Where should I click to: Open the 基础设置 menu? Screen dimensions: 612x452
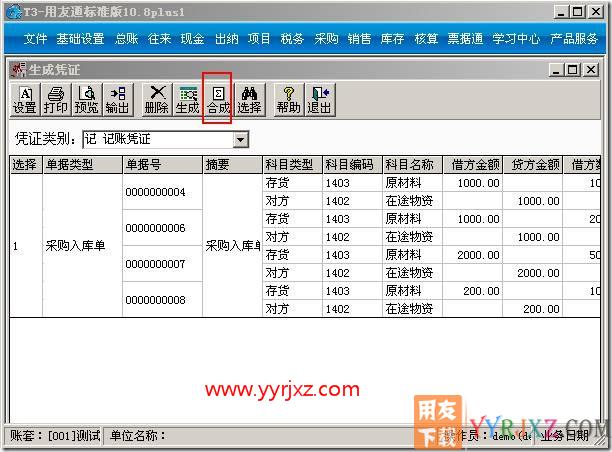coord(80,39)
